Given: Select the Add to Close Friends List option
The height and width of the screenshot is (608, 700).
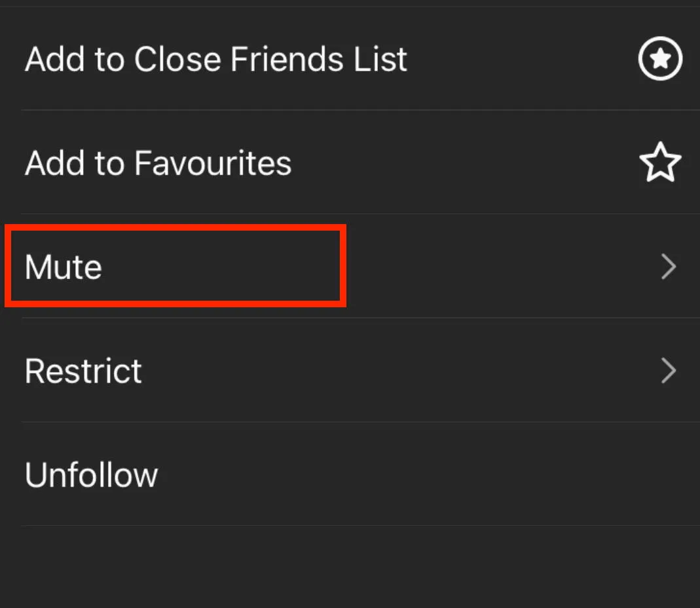Looking at the screenshot, I should coord(216,59).
